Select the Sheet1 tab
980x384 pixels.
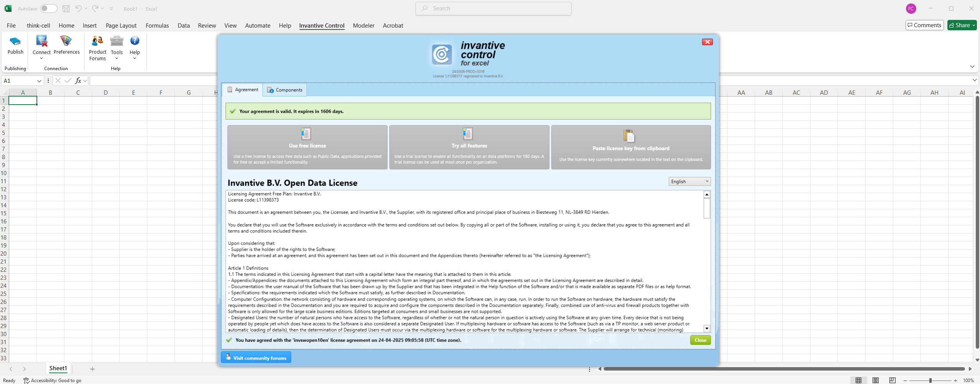point(58,368)
